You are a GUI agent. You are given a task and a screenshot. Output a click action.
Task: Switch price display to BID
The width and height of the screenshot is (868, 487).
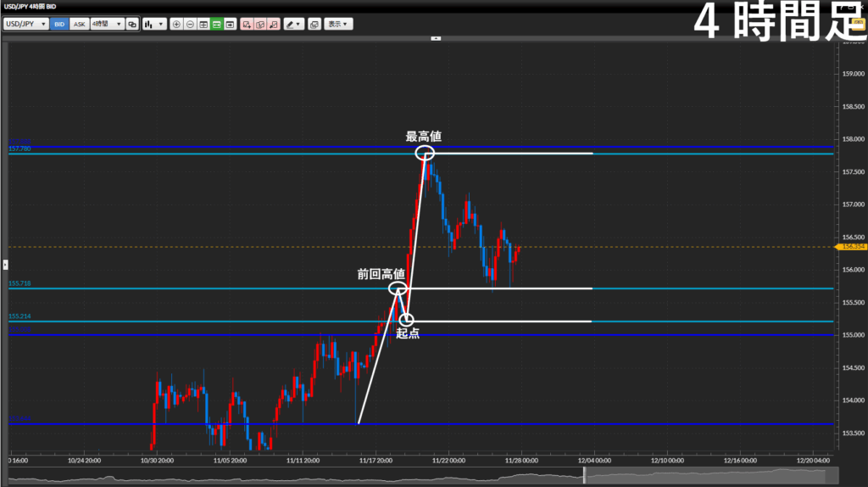(x=59, y=24)
